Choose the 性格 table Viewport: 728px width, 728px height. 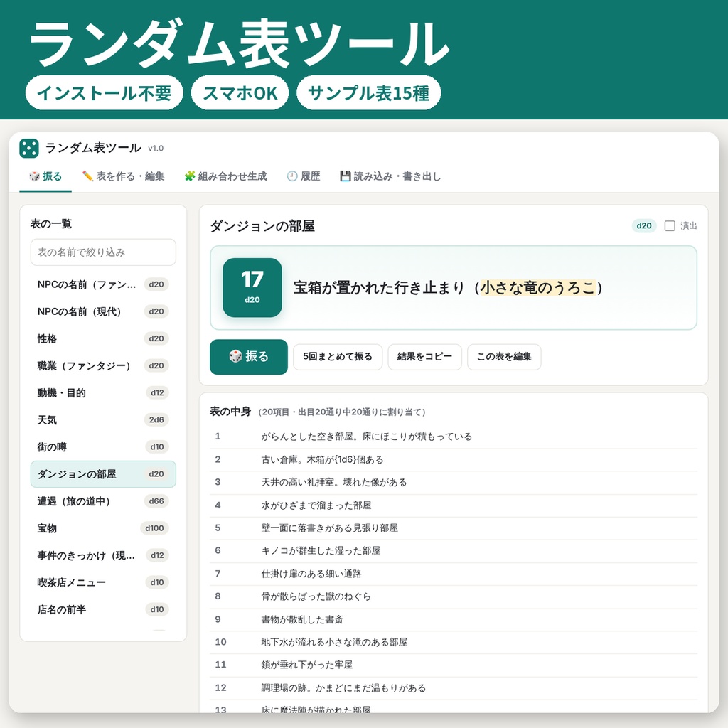coord(103,338)
